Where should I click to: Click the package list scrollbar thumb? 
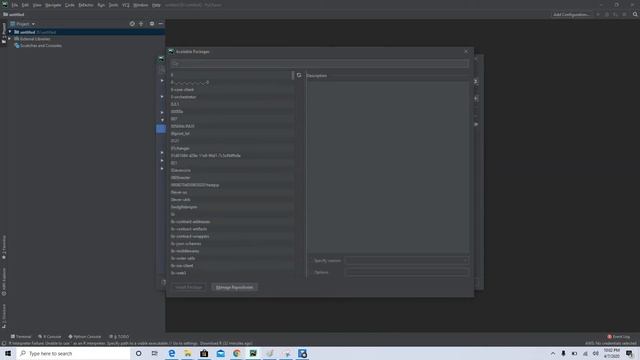293,76
